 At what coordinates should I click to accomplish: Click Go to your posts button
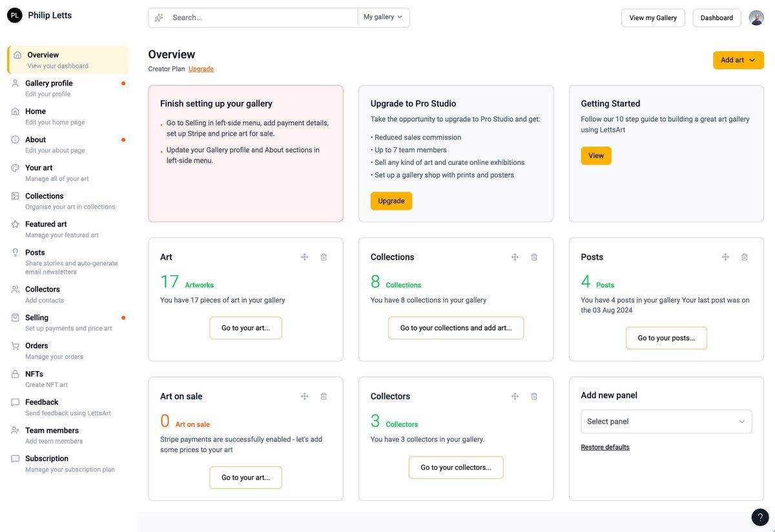[x=666, y=338]
